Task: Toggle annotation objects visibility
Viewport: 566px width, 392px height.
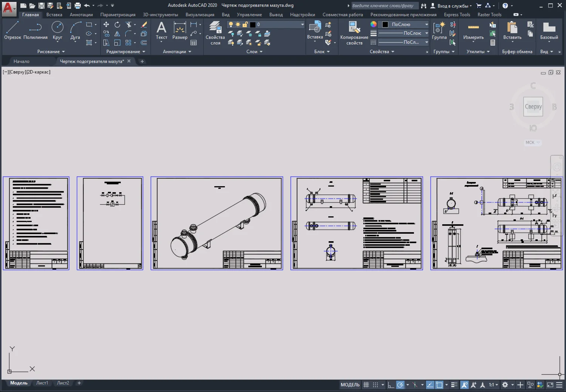Action: pos(464,385)
